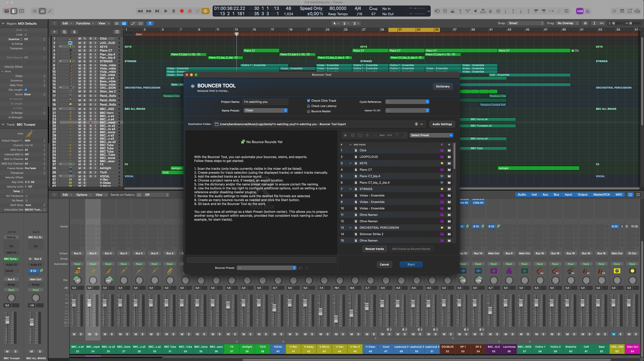Open the Mixer from the control bar

[43, 11]
